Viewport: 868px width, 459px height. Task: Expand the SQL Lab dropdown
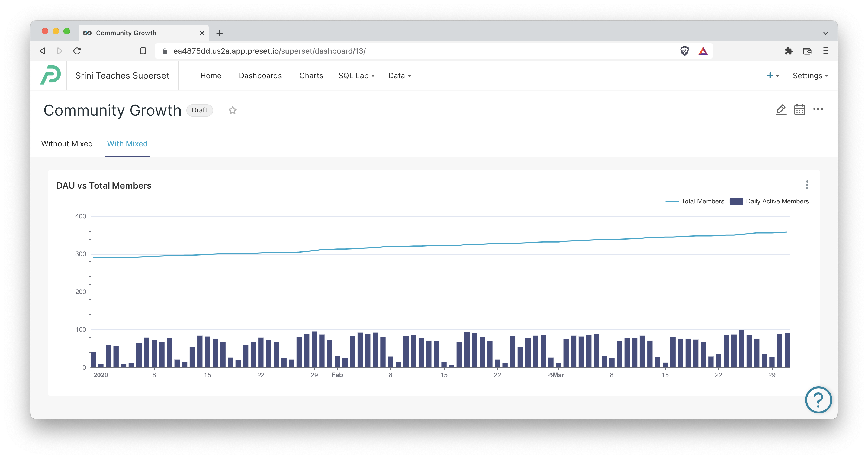click(x=356, y=76)
